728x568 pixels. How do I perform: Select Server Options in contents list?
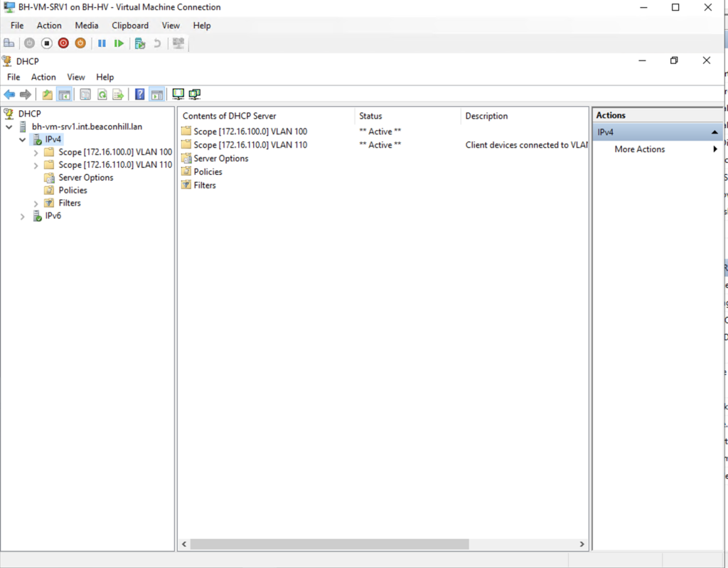click(220, 159)
